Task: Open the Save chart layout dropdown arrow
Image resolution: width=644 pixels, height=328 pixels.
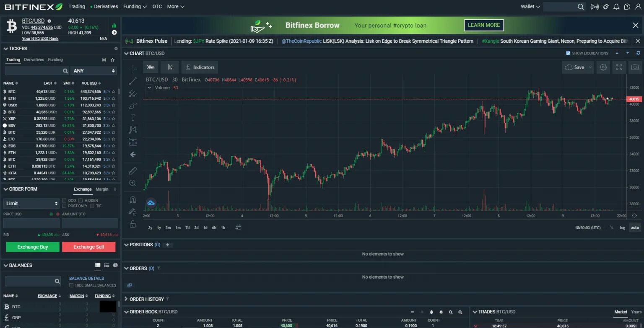Action: click(590, 67)
